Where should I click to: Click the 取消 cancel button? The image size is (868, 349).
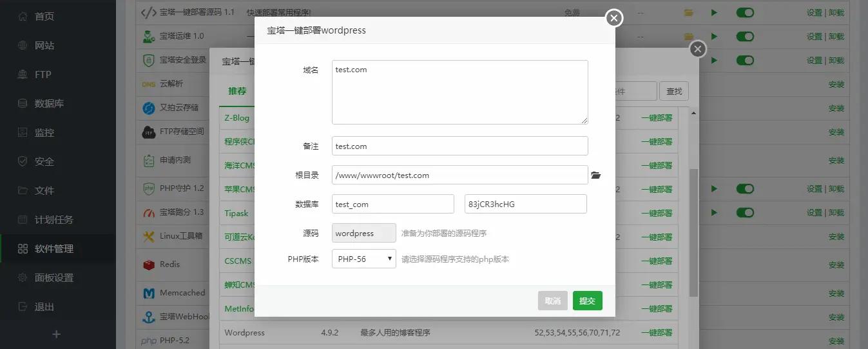point(552,301)
